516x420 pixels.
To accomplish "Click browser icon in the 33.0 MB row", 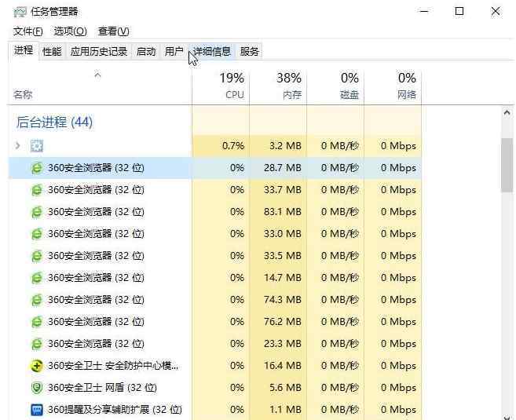I will click(37, 234).
